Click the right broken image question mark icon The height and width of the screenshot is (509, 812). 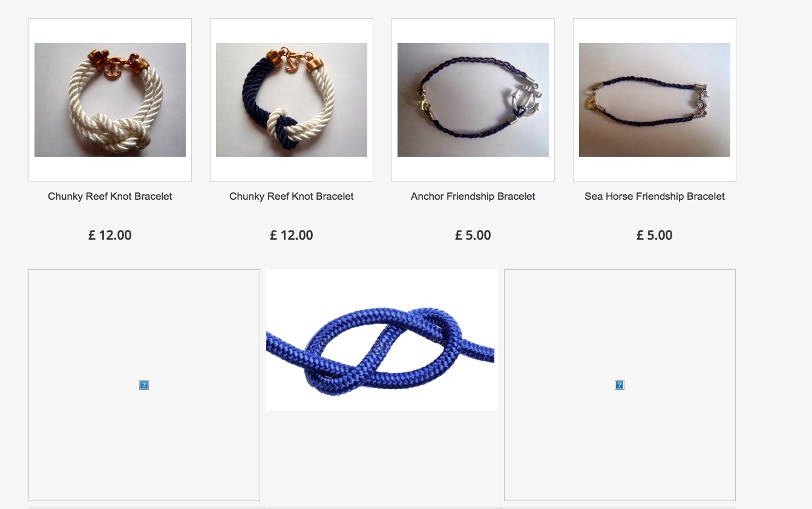620,385
